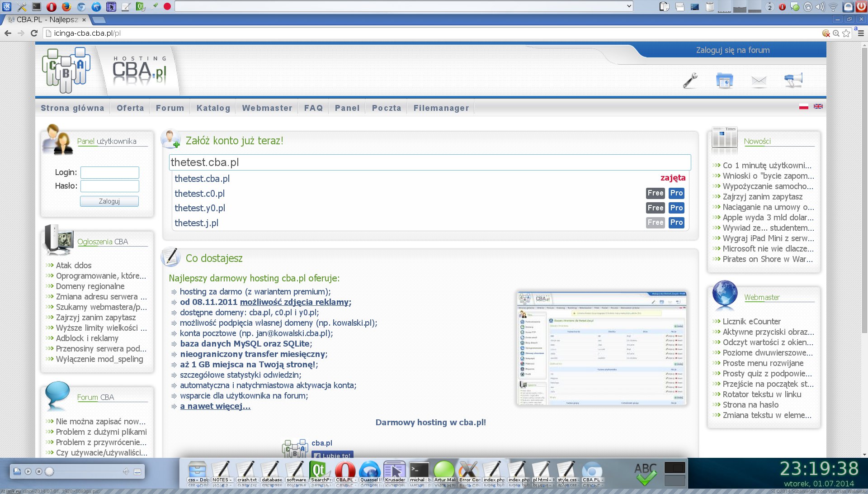Image resolution: width=868 pixels, height=494 pixels.
Task: Reload the page with the refresh icon
Action: pos(34,33)
